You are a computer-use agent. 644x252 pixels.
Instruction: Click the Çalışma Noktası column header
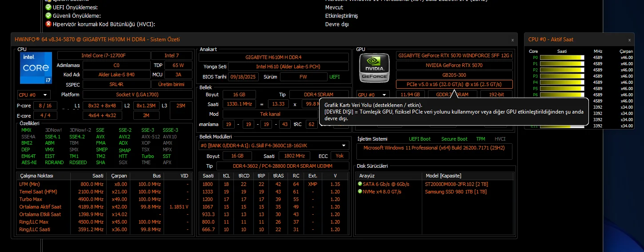[44, 176]
